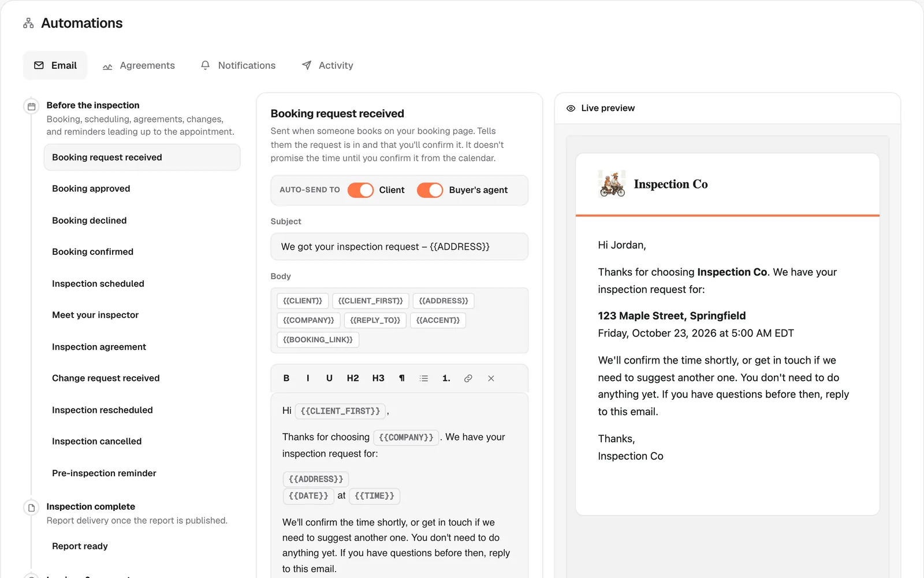Insert a link using the link icon
The image size is (924, 578).
(468, 378)
